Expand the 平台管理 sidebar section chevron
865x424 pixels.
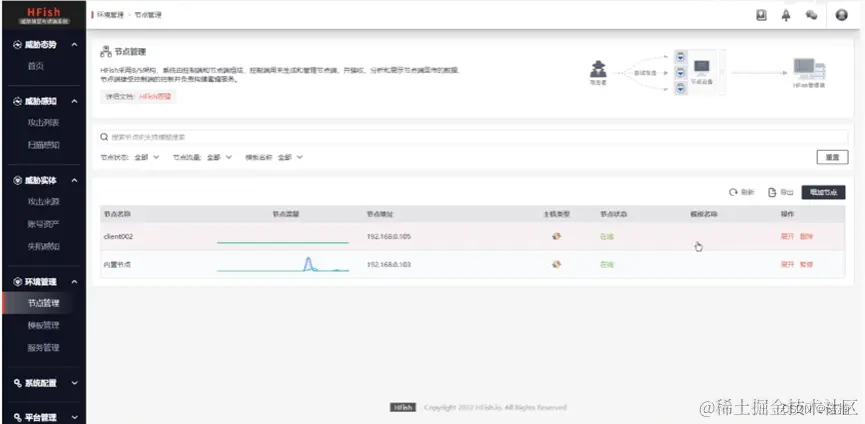coord(75,417)
